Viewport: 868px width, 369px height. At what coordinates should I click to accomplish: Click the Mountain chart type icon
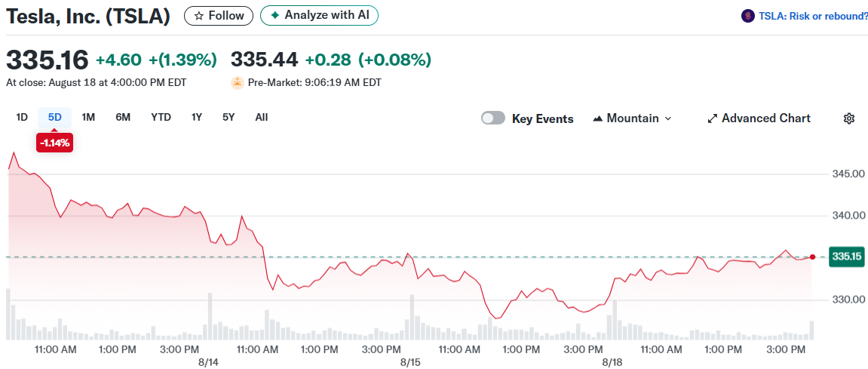pyautogui.click(x=597, y=118)
